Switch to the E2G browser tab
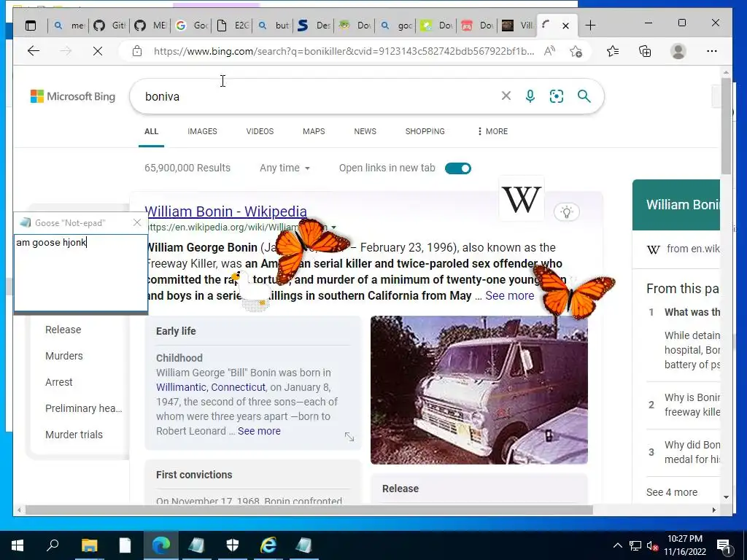 point(233,26)
